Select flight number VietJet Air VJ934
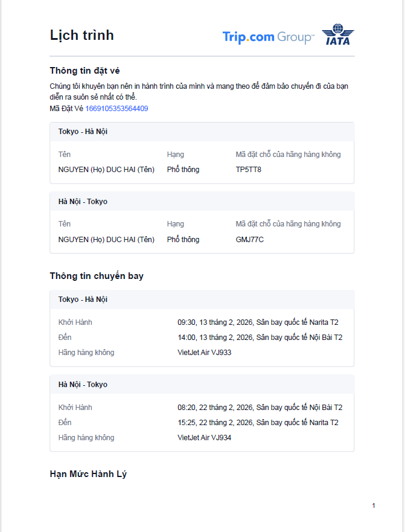Screen dimensions: 405x532 [204, 437]
